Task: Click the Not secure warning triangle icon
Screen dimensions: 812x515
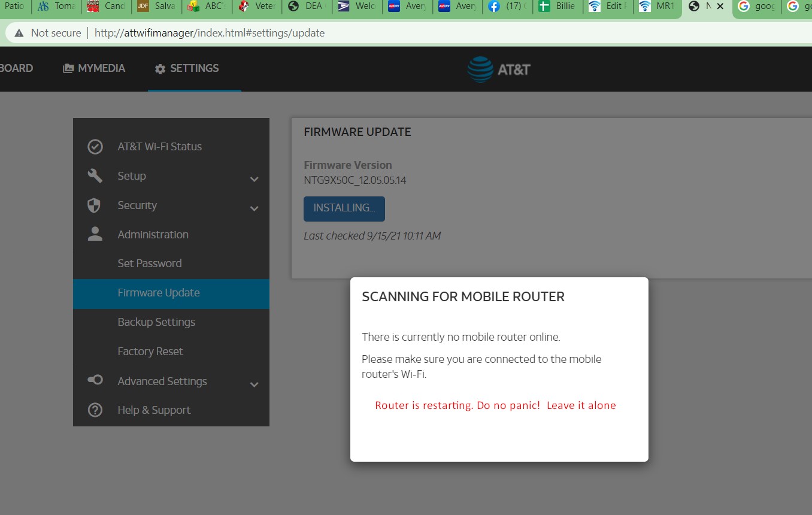Action: 19,33
